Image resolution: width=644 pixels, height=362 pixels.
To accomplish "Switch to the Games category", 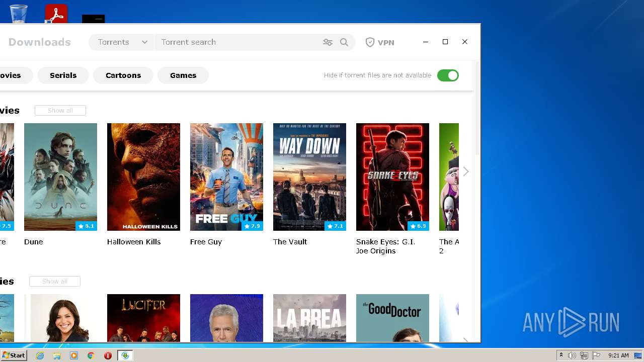I will point(183,75).
